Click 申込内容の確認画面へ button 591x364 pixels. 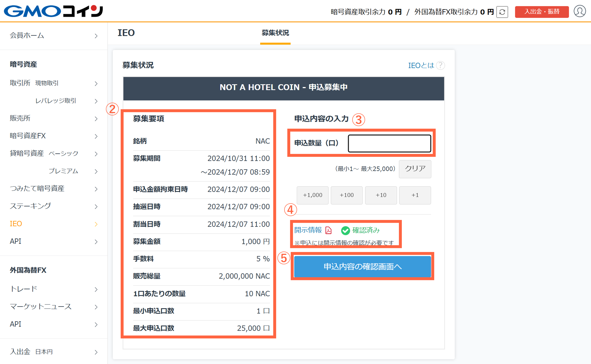(x=362, y=267)
